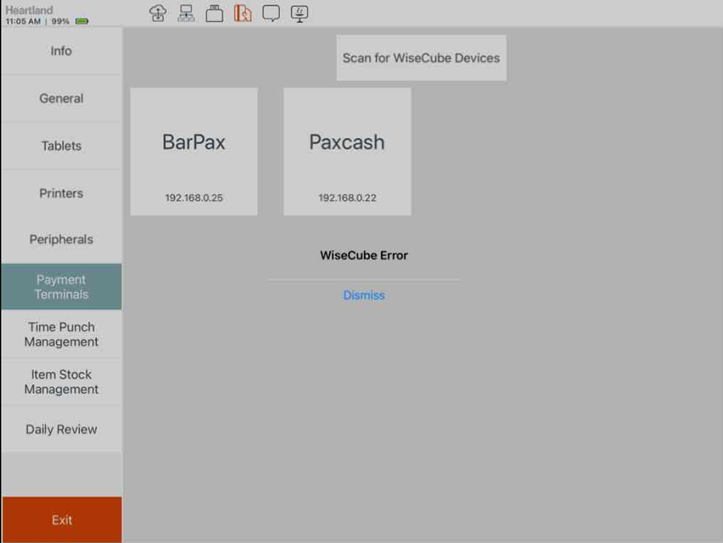
Task: Click the monitor display icon
Action: 299,13
